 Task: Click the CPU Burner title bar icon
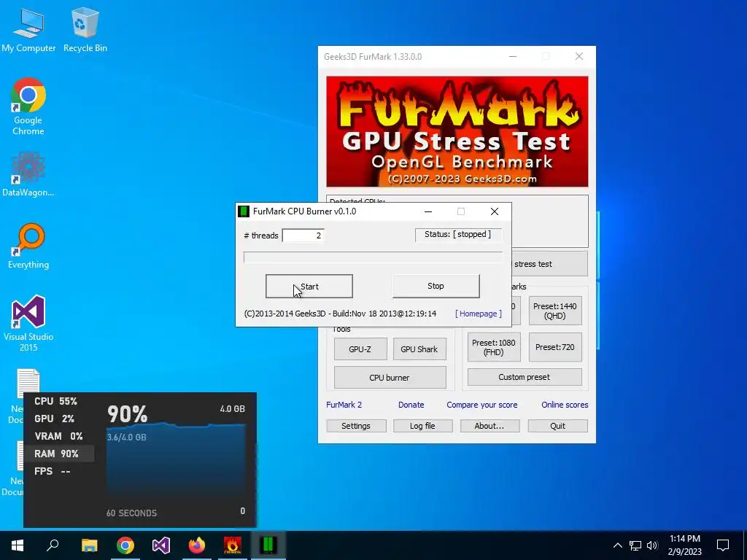click(x=244, y=211)
